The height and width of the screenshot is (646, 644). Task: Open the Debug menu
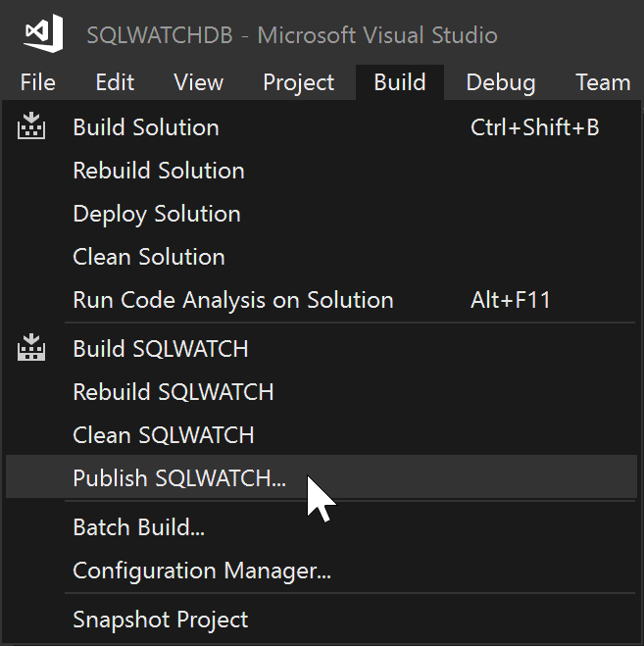(x=501, y=82)
